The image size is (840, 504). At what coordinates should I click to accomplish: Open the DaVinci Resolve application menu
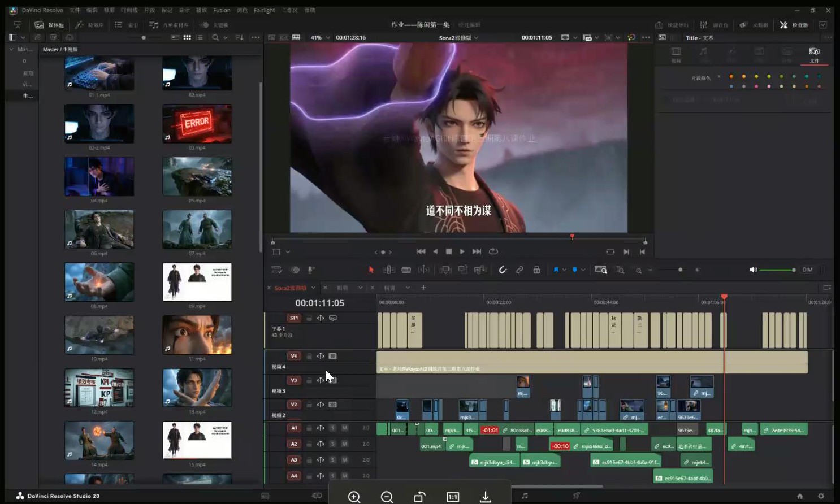(42, 10)
